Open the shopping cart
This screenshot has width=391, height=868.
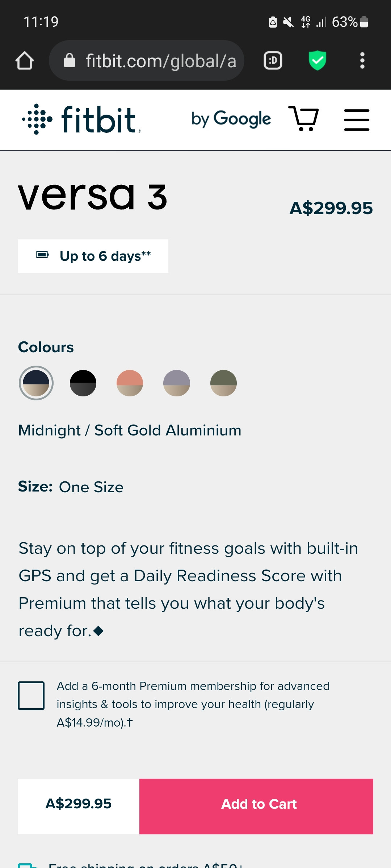[x=303, y=119]
